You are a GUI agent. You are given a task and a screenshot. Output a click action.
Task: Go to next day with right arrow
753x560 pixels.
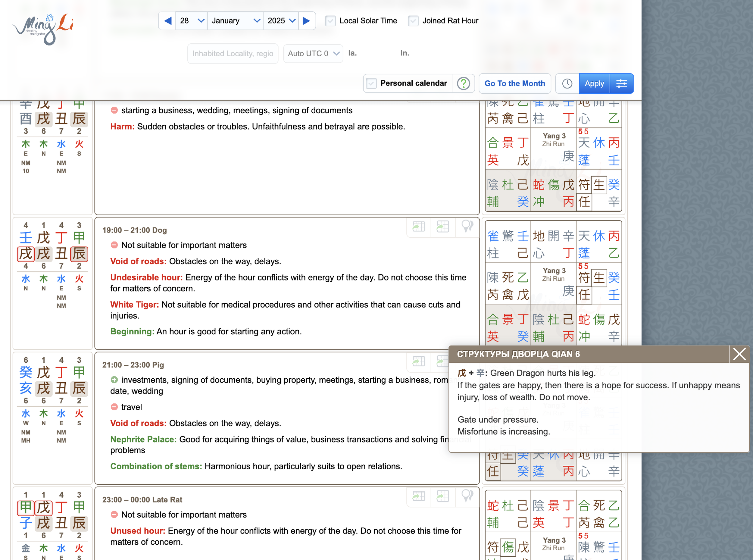click(x=306, y=21)
